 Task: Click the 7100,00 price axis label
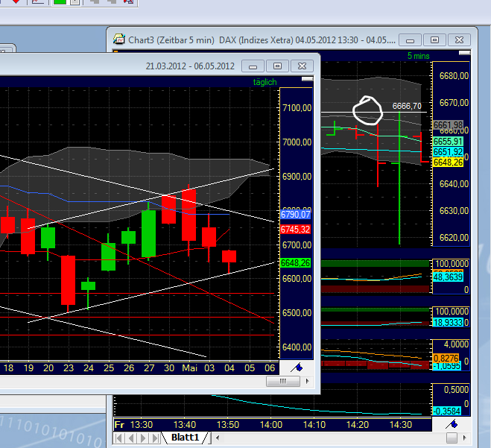(x=297, y=108)
